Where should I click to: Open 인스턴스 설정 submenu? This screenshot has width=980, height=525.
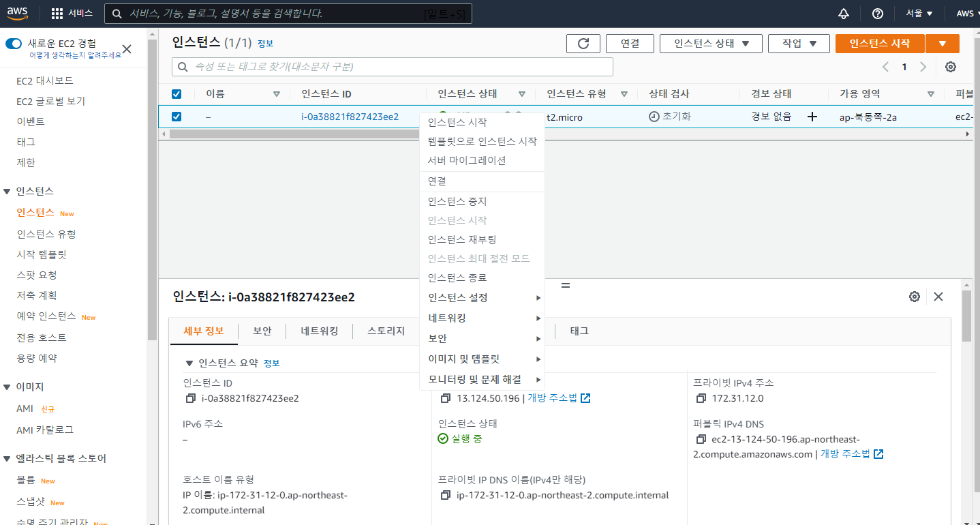(483, 298)
